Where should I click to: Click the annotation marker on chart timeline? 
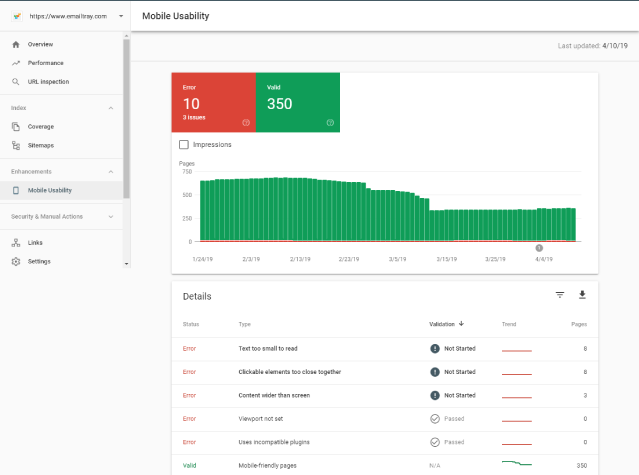coord(539,247)
